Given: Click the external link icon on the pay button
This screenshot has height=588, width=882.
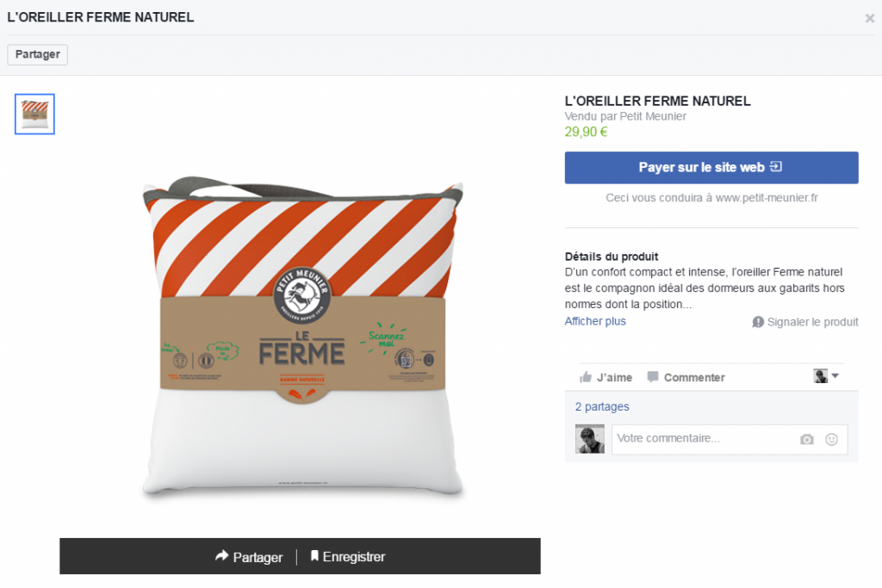Looking at the screenshot, I should pos(776,166).
